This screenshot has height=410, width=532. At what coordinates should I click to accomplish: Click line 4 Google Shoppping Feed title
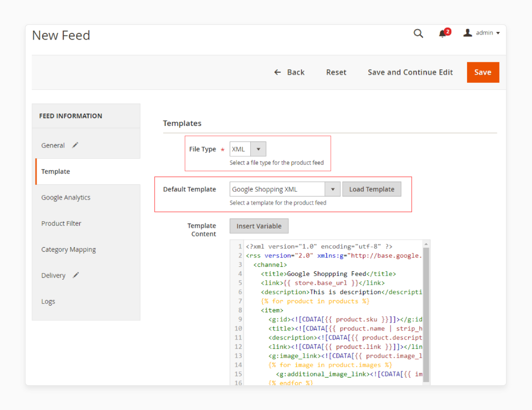[x=328, y=274]
